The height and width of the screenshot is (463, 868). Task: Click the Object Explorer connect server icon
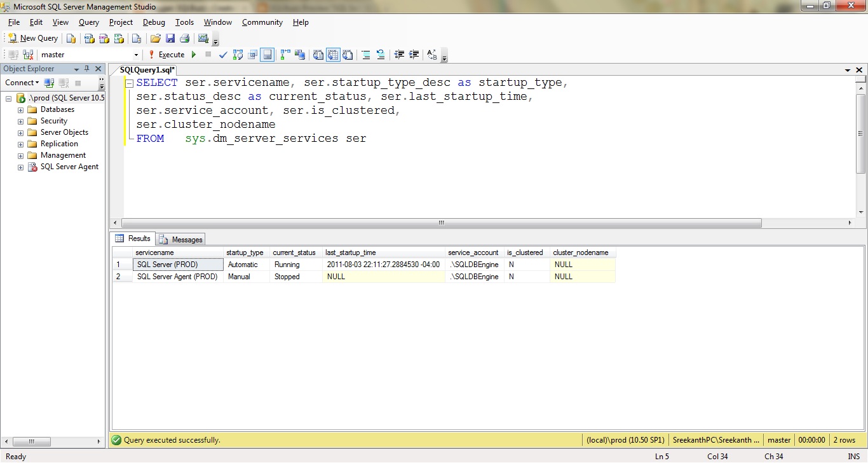(x=49, y=83)
